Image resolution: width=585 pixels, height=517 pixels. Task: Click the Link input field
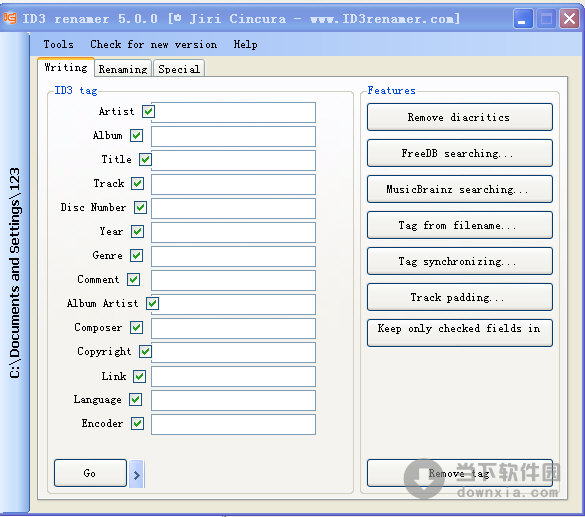click(x=234, y=376)
